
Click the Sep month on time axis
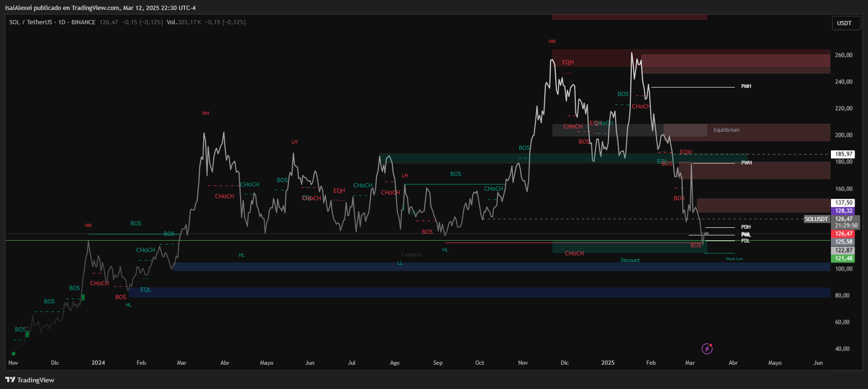tap(438, 363)
